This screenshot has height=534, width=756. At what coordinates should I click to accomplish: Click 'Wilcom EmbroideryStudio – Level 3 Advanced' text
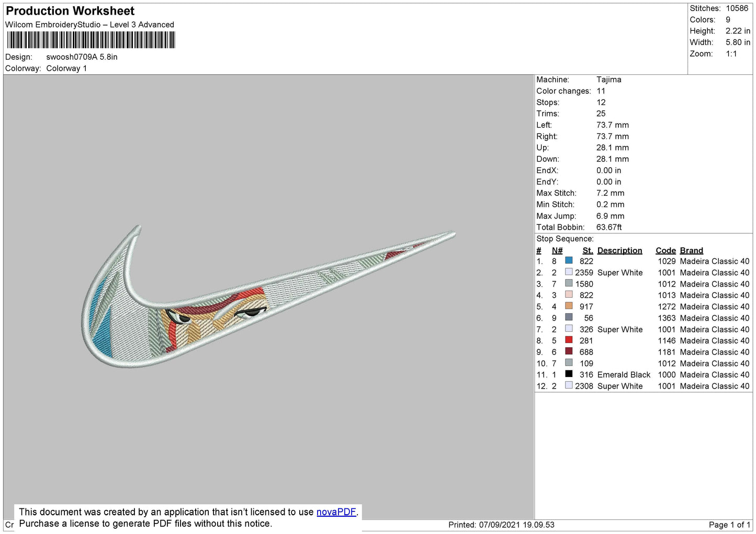[89, 25]
